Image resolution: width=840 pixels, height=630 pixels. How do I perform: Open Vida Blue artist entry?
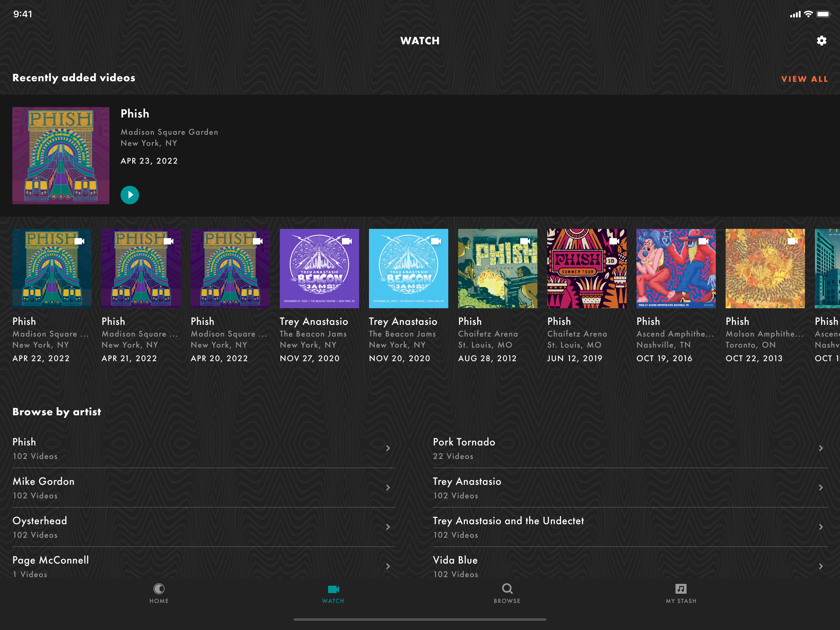[455, 560]
